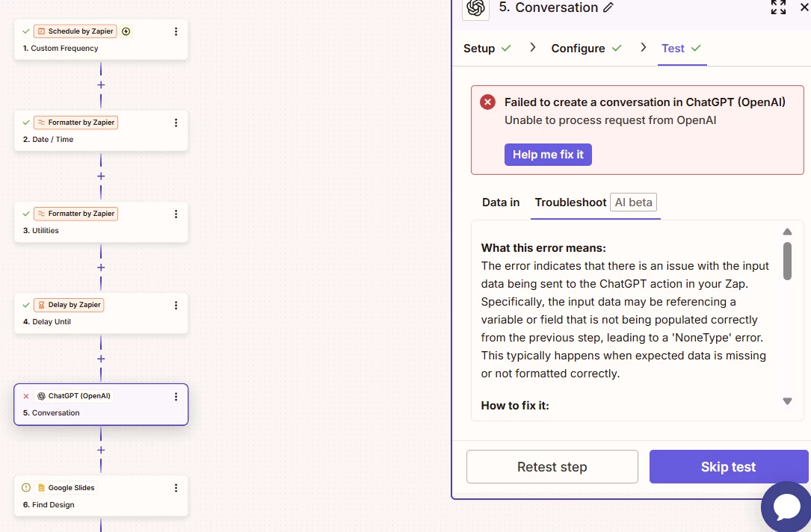Switch to the Setup tab
This screenshot has height=532, width=811.
tap(487, 48)
